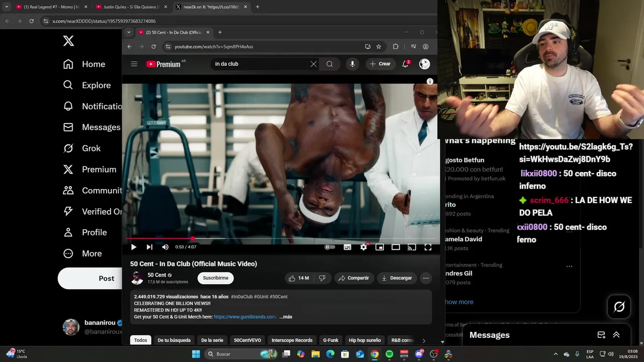The height and width of the screenshot is (362, 644).
Task: Open Spotify from Windows taskbar
Action: click(x=389, y=354)
